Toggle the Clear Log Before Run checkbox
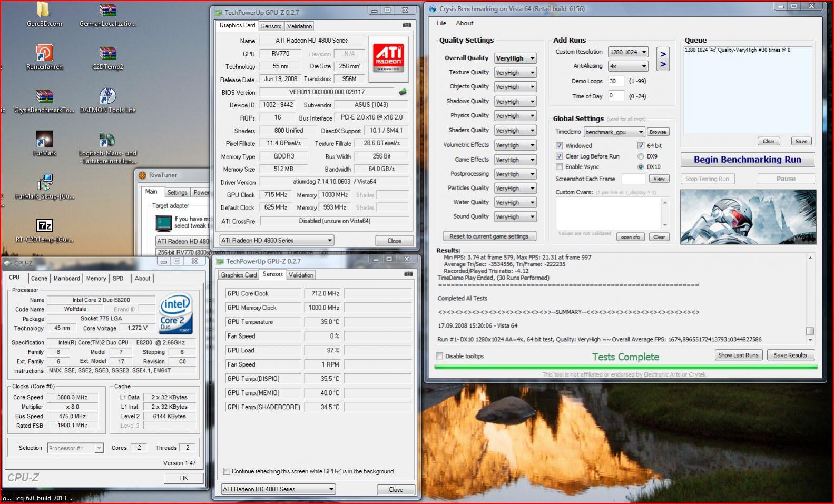The image size is (834, 504). (x=560, y=156)
